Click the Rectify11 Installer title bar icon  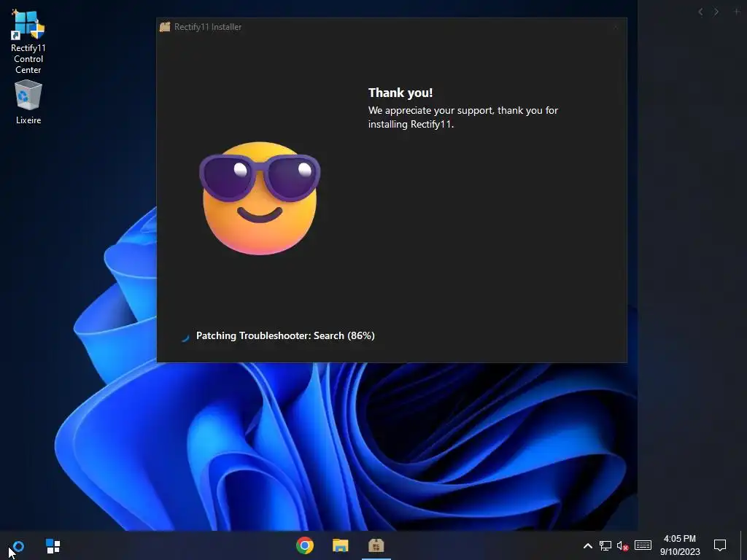click(165, 27)
